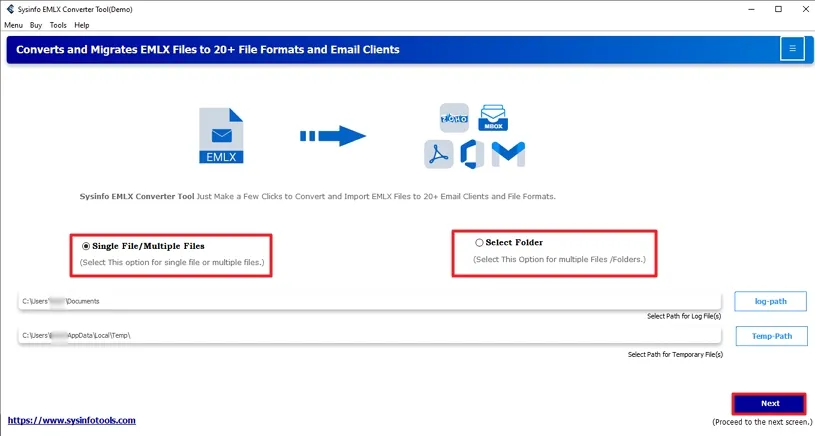
Task: Click the Zoho mail icon
Action: coord(454,118)
